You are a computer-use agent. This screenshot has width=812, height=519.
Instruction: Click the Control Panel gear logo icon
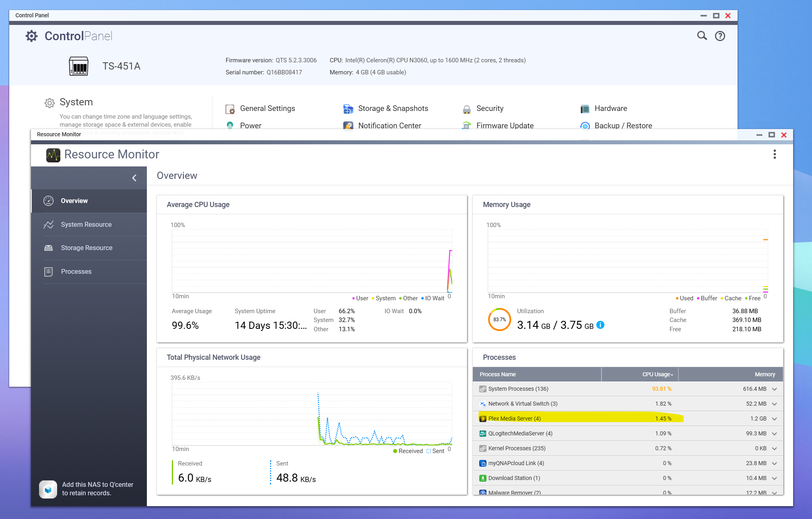pos(31,36)
